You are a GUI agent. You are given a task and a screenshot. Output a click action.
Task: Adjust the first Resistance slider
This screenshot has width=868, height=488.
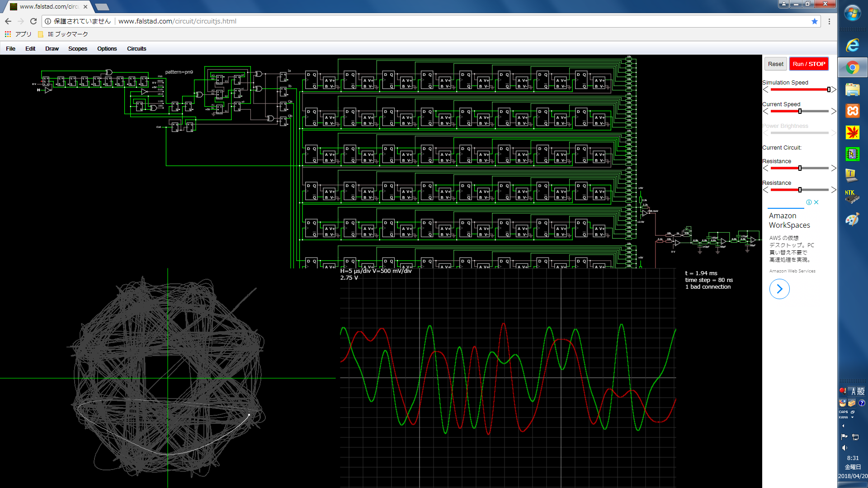coord(799,168)
